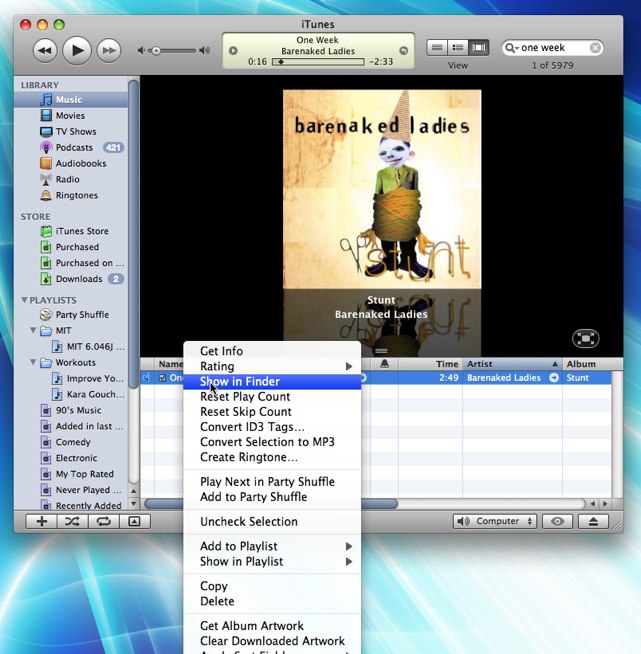Image resolution: width=641 pixels, height=654 pixels.
Task: Open Audiobooks in the sidebar
Action: (x=71, y=164)
